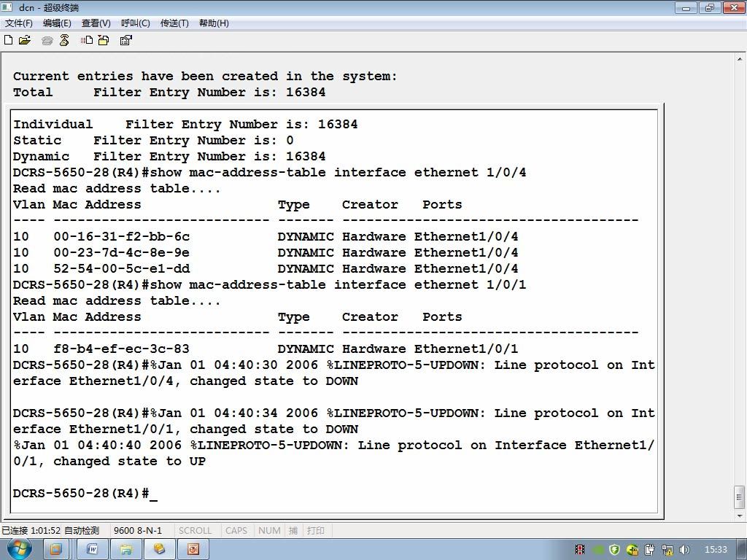Image resolution: width=747 pixels, height=560 pixels.
Task: Click the yellow-green security tray icon
Action: (x=632, y=550)
